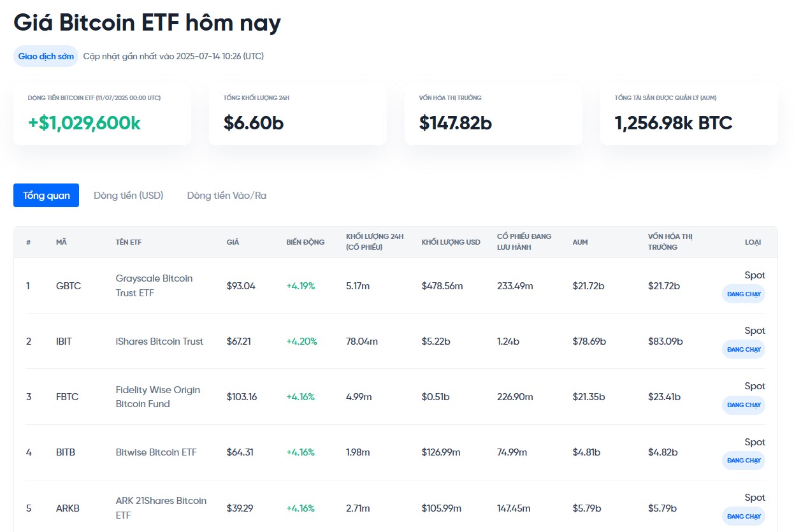Image resolution: width=794 pixels, height=532 pixels.
Task: Click the page title Giá Bitcoin ETF hôm nay
Action: 147,23
